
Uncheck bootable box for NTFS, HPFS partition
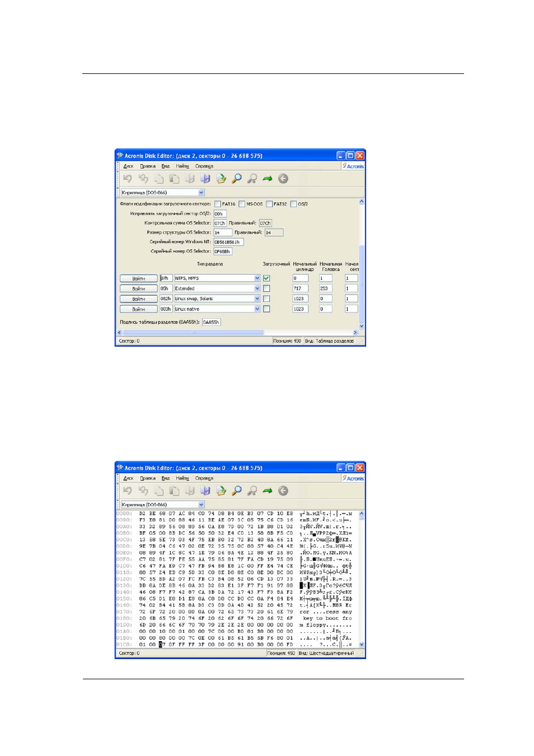click(x=266, y=278)
